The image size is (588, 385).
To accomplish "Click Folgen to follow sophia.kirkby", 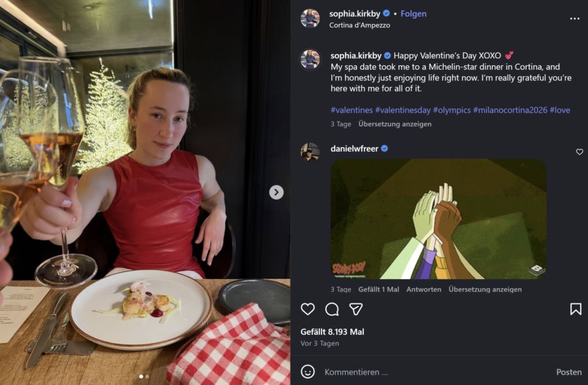I will (x=413, y=13).
